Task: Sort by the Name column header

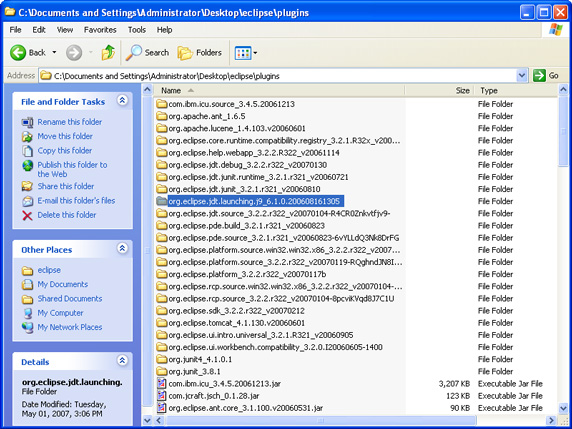Action: pyautogui.click(x=279, y=90)
